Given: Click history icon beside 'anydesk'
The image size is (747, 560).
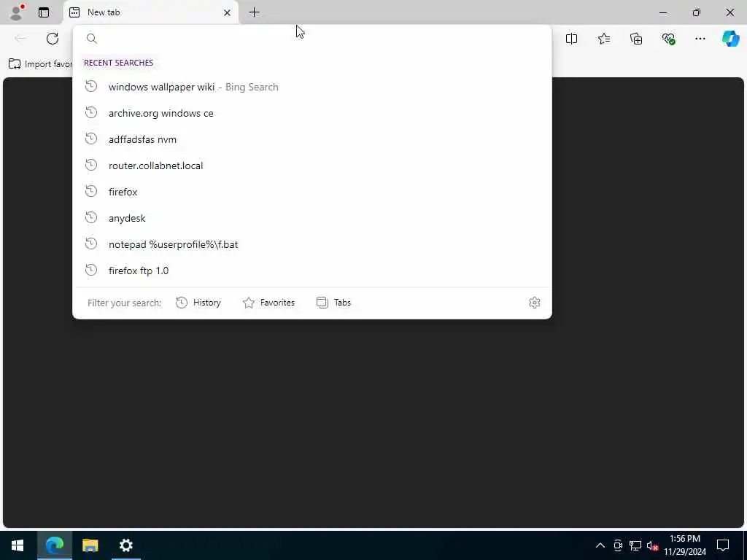Looking at the screenshot, I should pos(91,217).
